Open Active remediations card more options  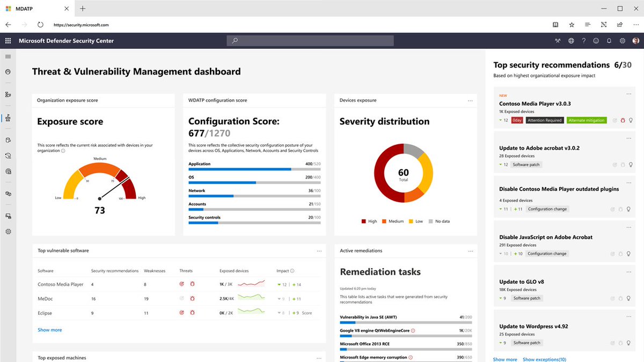[x=470, y=250]
